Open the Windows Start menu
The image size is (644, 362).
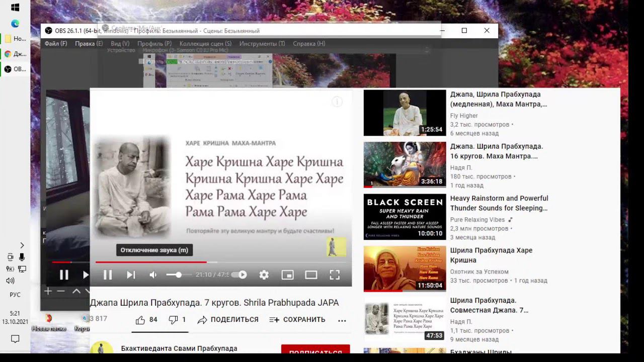[15, 8]
